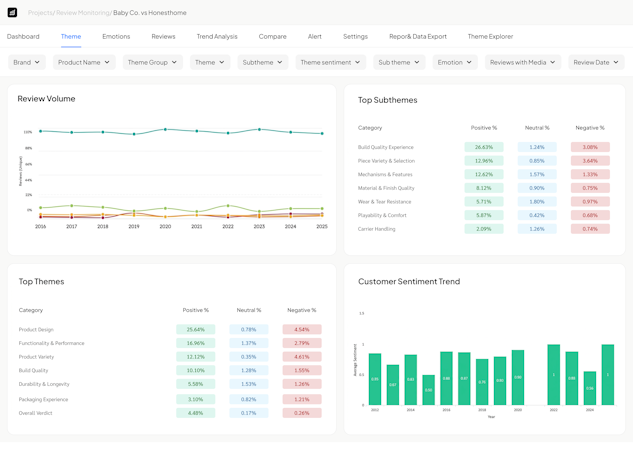Click 1.80% neutral value

point(537,202)
